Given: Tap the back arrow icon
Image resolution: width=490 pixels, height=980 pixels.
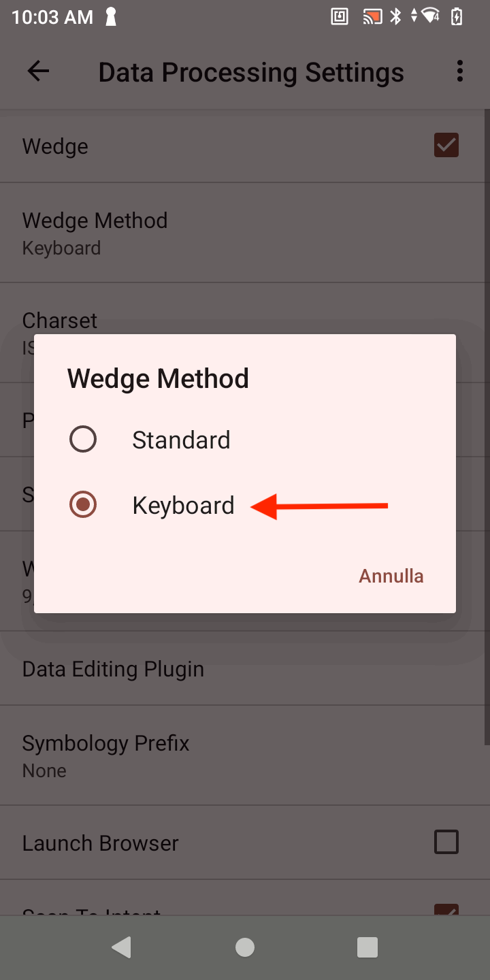Looking at the screenshot, I should (x=38, y=71).
